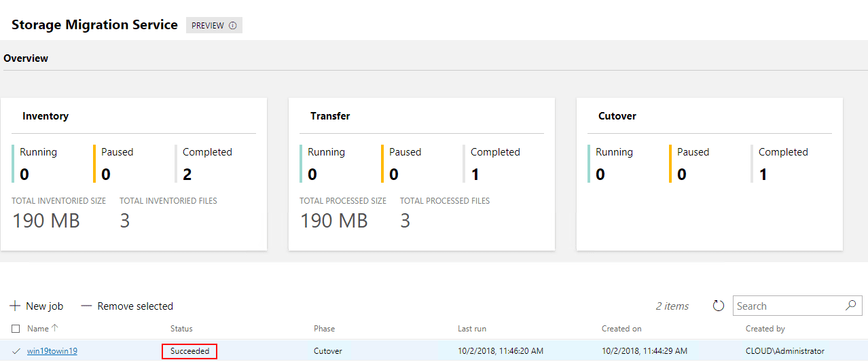Type in the Search jobs field
This screenshot has height=362, width=868.
pyautogui.click(x=788, y=306)
